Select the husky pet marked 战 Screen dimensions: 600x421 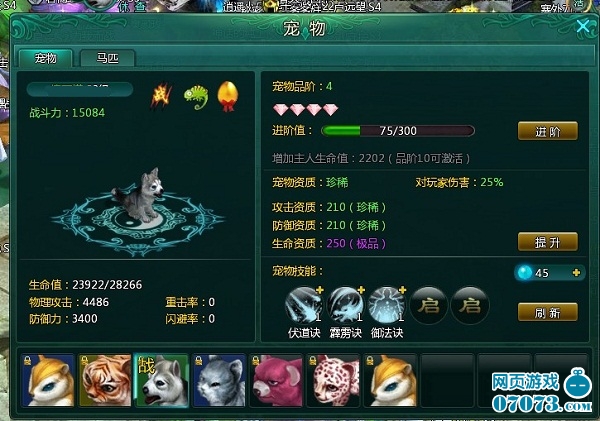click(x=162, y=380)
